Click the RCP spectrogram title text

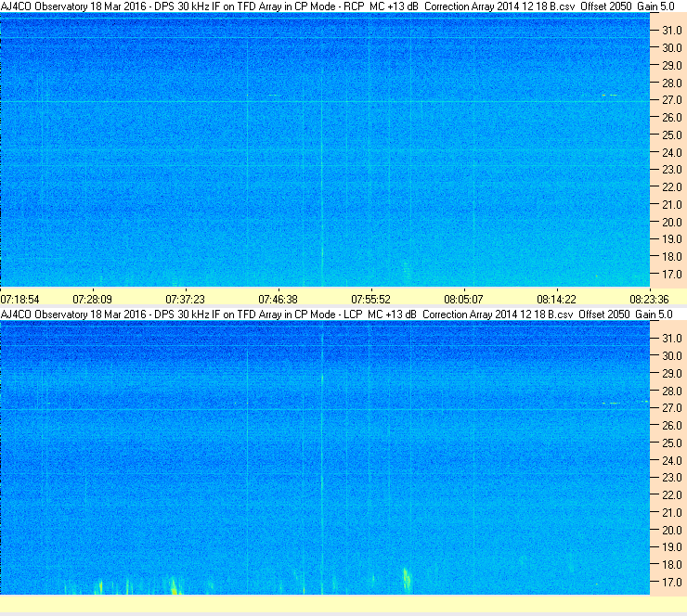coord(337,6)
